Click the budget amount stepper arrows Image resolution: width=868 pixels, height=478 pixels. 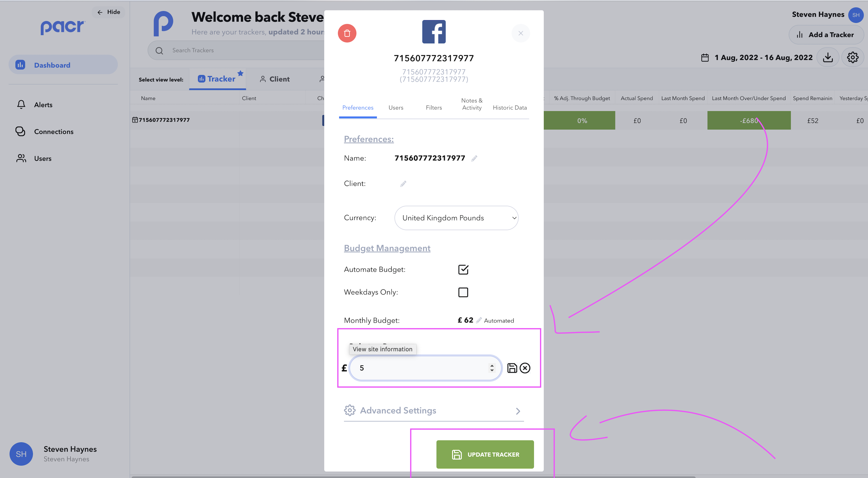[492, 368]
